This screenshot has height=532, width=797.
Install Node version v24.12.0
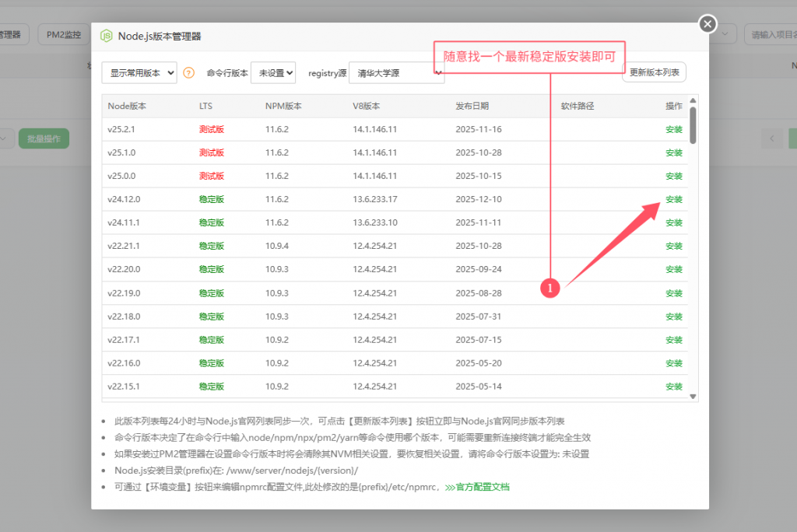click(673, 200)
